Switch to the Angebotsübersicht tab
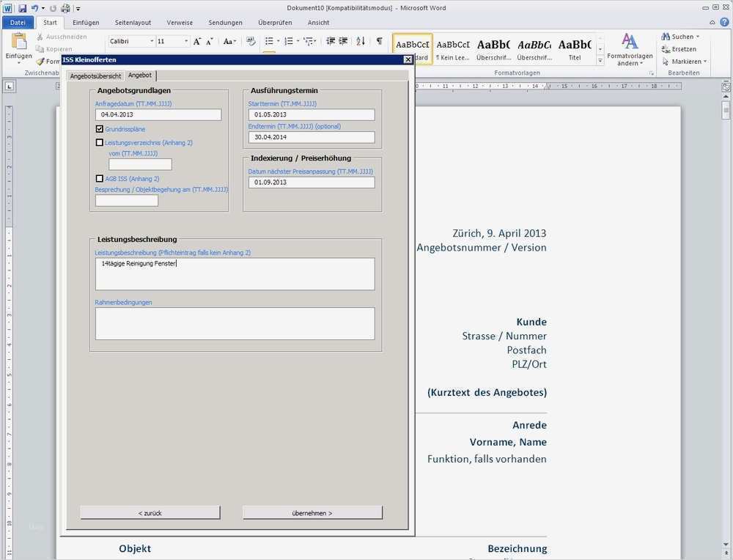The image size is (733, 560). pyautogui.click(x=95, y=76)
